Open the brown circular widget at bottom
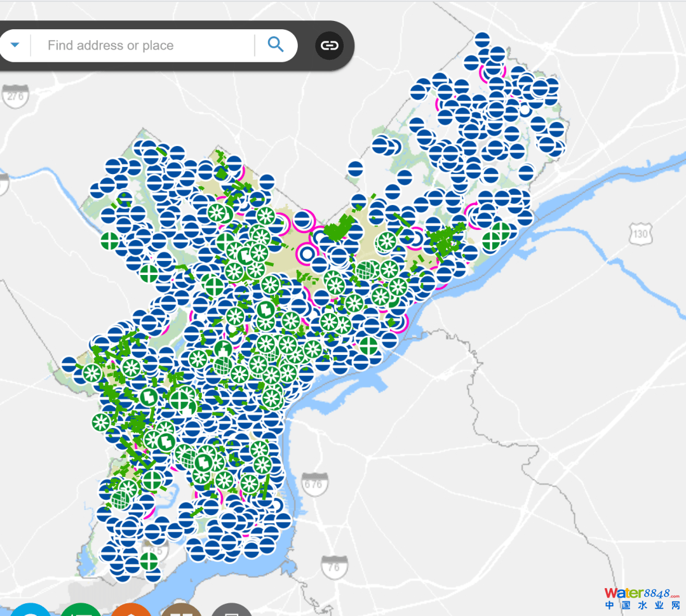The height and width of the screenshot is (616, 686). point(181,612)
